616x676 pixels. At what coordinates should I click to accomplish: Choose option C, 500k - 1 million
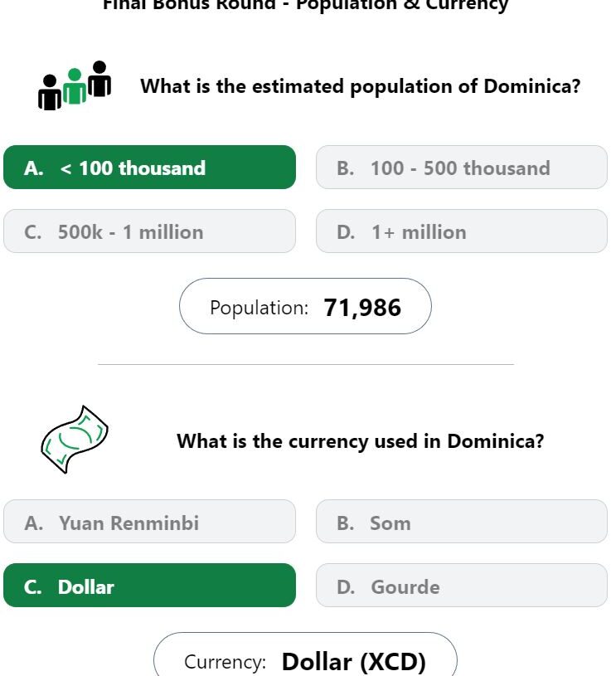pos(149,231)
